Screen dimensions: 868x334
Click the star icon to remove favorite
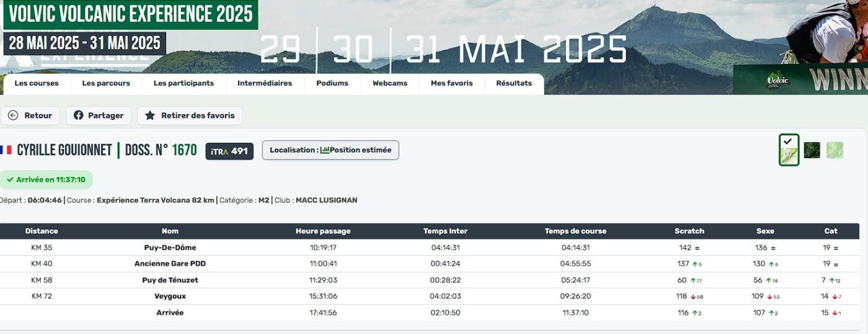pos(149,115)
